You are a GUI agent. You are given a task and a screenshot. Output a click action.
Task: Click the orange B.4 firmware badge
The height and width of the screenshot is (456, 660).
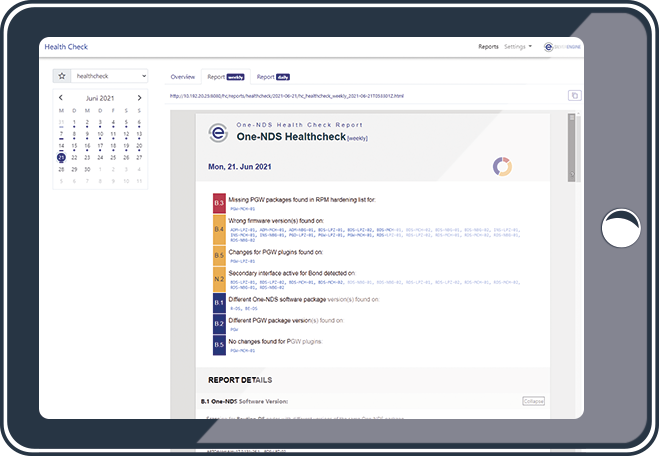(219, 229)
